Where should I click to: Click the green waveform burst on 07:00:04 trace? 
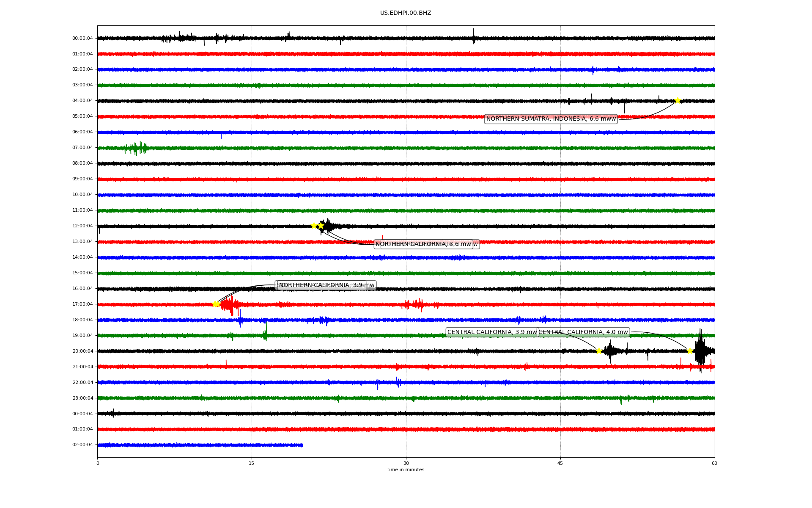tap(136, 148)
